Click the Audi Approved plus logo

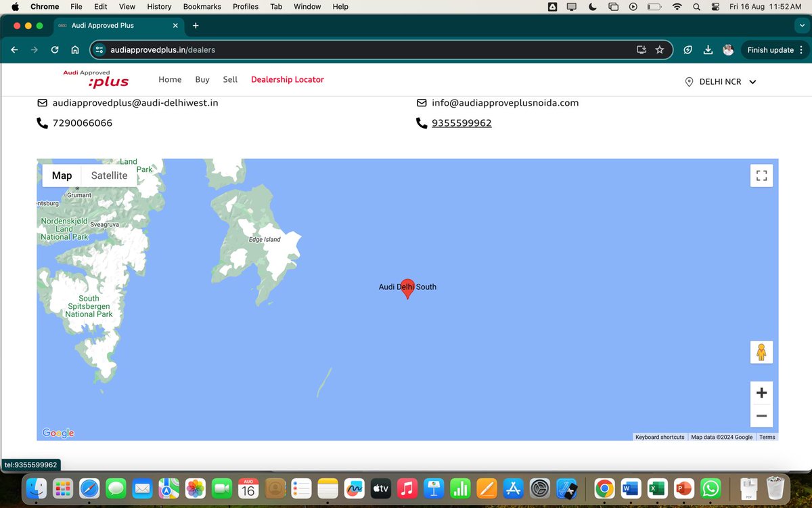tap(95, 79)
